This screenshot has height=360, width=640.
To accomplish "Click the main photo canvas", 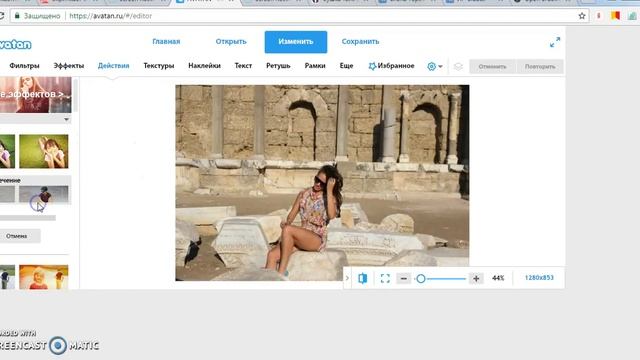I will click(322, 182).
